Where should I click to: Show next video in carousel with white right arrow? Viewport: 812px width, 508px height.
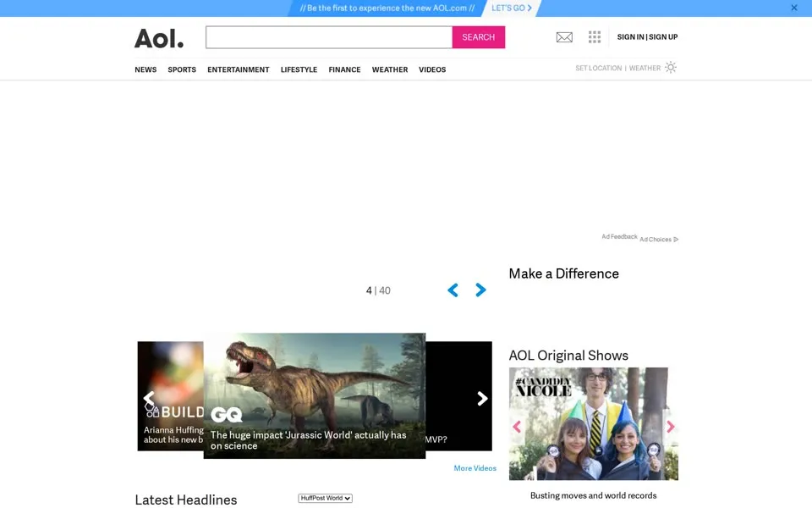coord(482,398)
